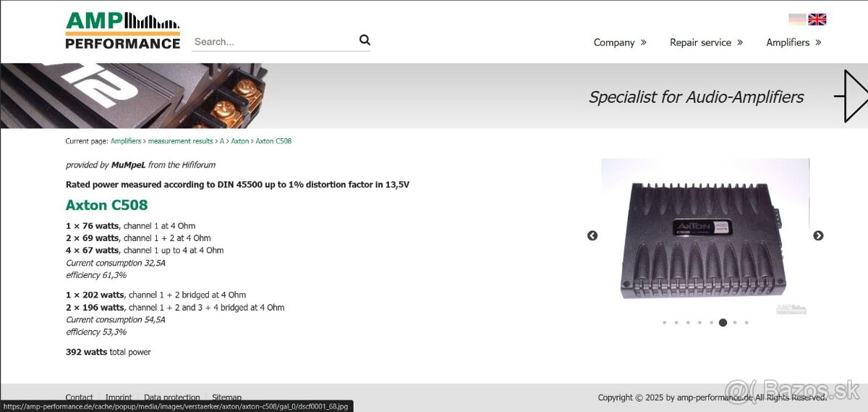Open the AMP Performance logo homepage
868x412 pixels.
[122, 30]
